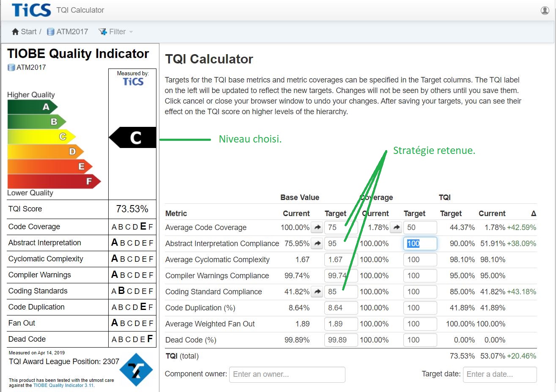Open the Filter dropdown

tap(115, 32)
